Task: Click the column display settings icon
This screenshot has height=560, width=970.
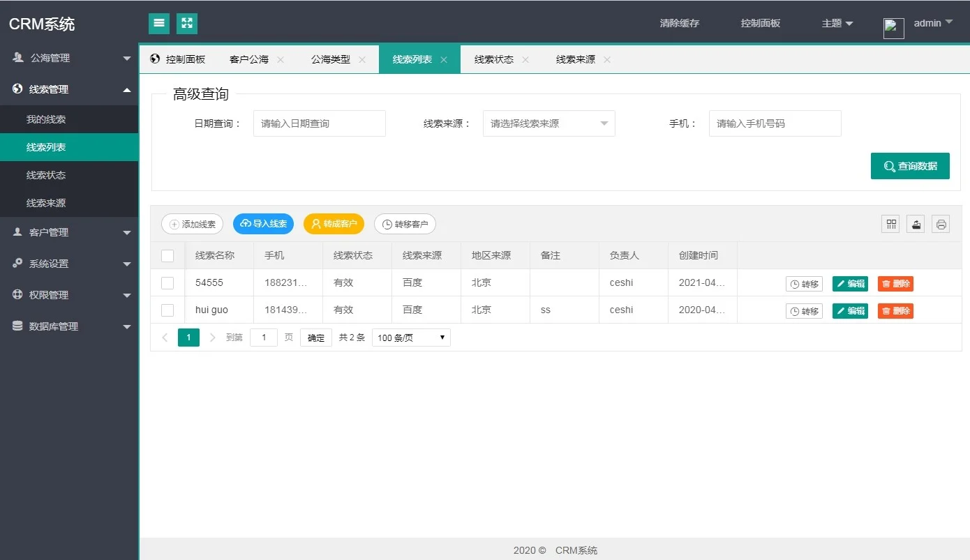Action: coord(890,223)
